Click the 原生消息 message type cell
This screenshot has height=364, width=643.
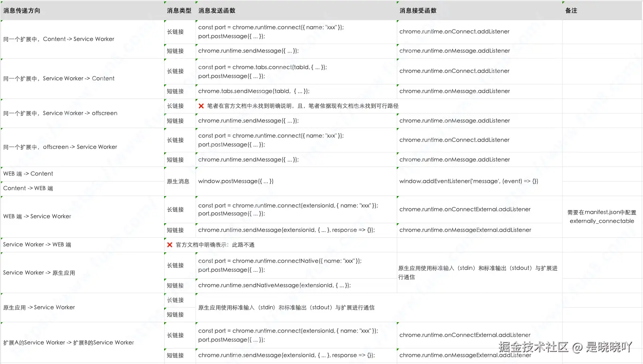(x=180, y=181)
